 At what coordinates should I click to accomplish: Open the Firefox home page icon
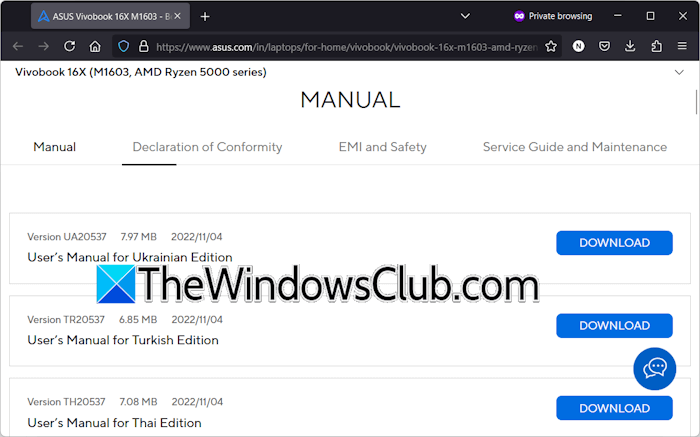[x=95, y=46]
